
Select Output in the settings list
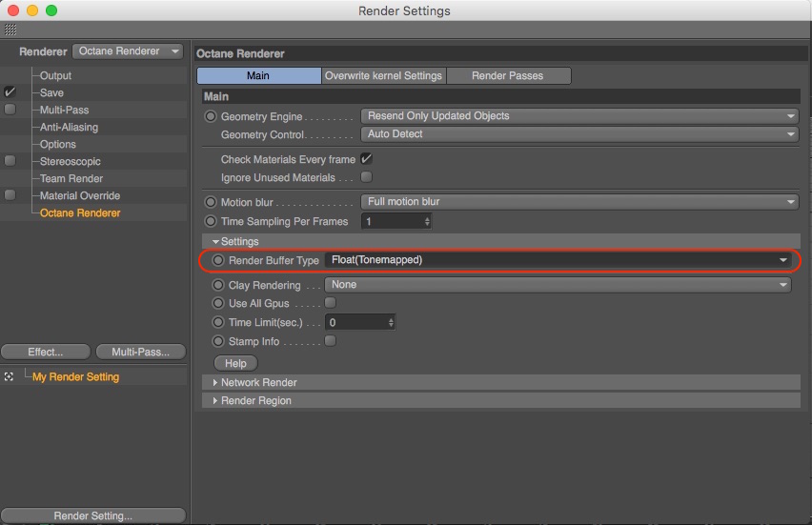55,75
